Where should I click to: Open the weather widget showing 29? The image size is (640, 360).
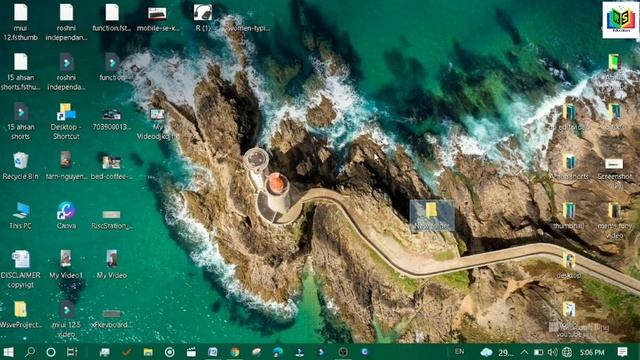pyautogui.click(x=497, y=352)
